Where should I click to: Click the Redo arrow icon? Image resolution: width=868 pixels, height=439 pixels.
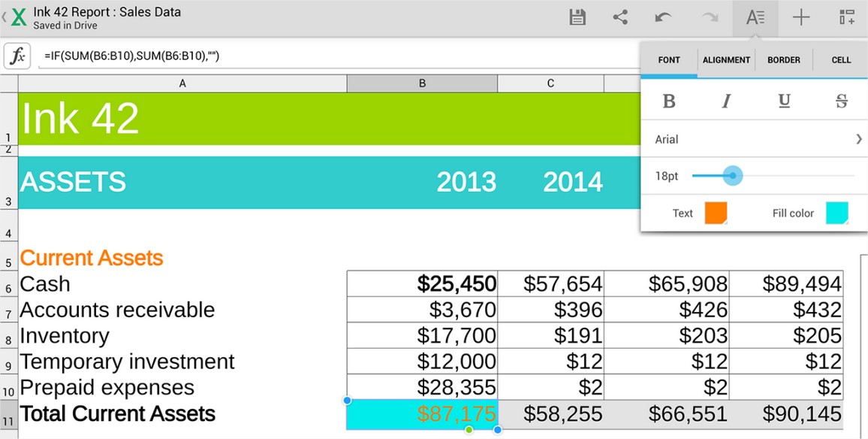pyautogui.click(x=710, y=18)
